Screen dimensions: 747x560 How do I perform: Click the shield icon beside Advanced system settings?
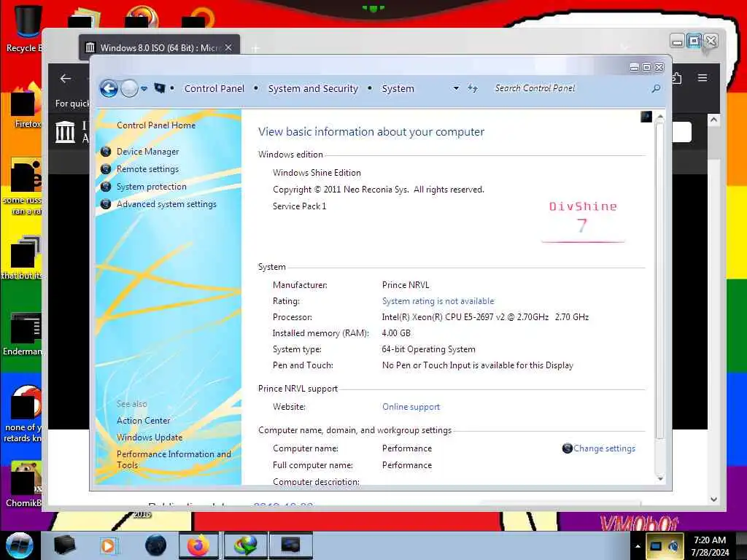click(106, 204)
